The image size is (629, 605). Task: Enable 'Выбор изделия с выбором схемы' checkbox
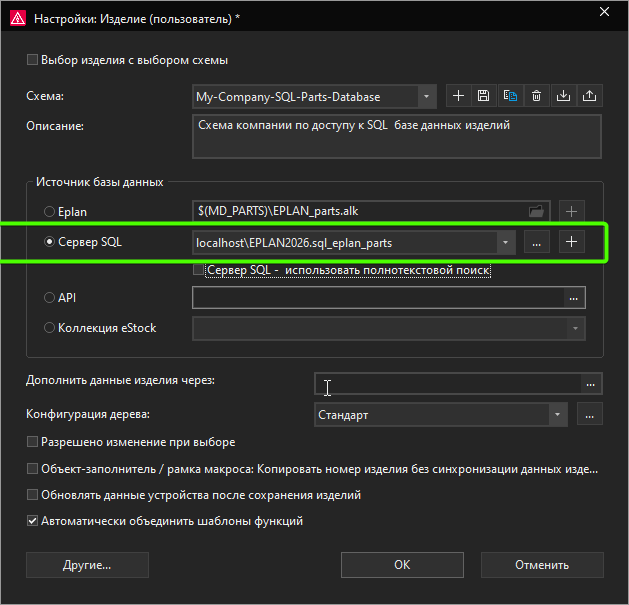point(32,60)
